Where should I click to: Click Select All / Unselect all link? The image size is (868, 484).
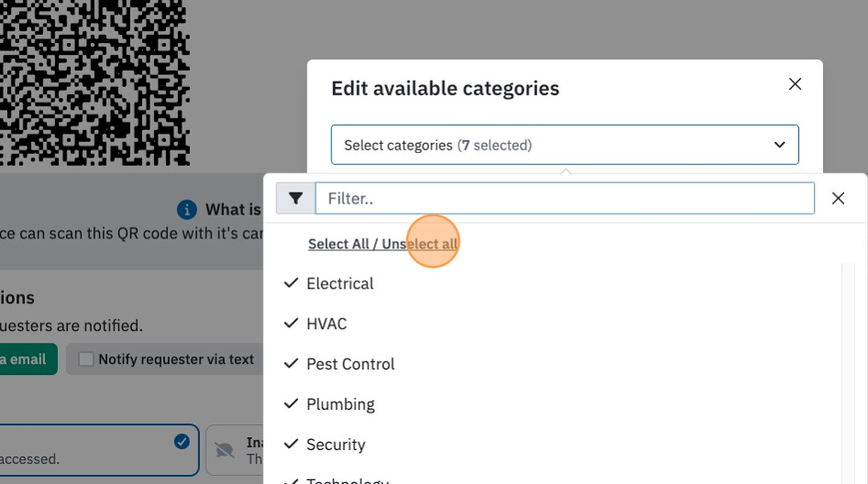383,244
